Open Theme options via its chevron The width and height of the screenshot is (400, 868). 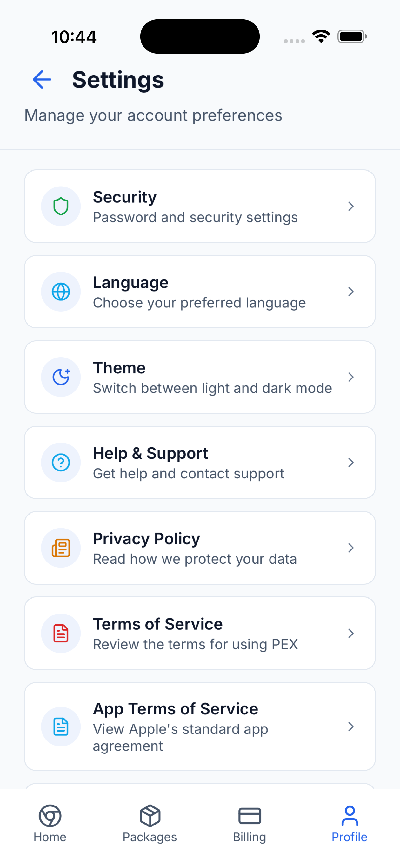point(351,377)
